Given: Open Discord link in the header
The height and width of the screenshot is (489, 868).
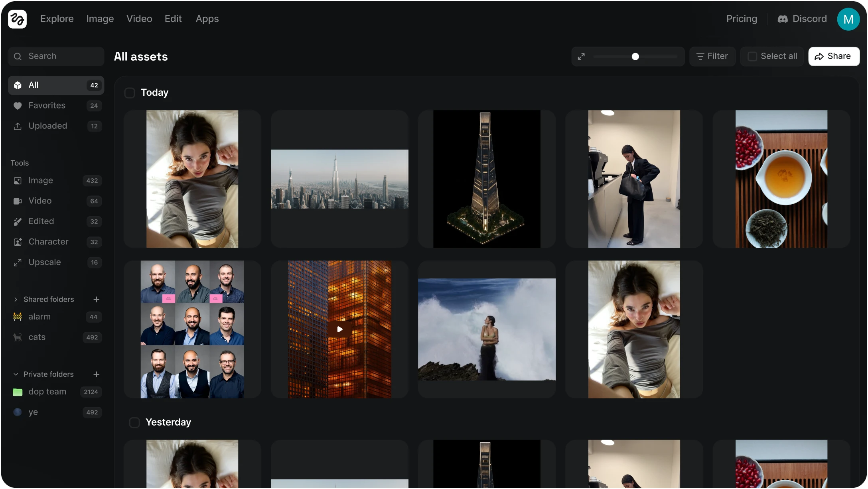Looking at the screenshot, I should [802, 19].
